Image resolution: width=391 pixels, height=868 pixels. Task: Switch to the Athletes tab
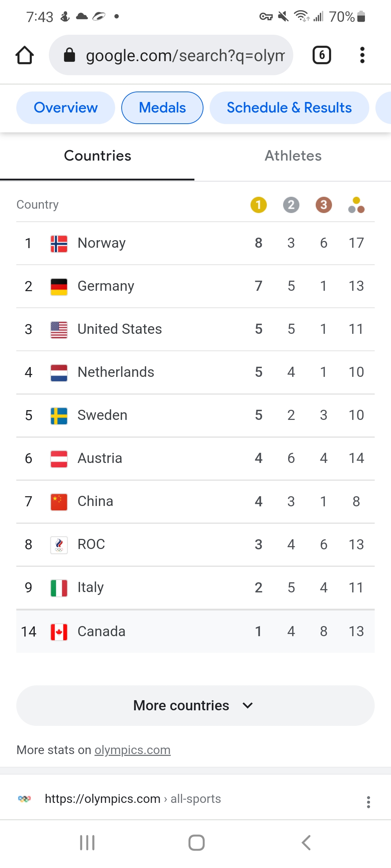click(293, 156)
